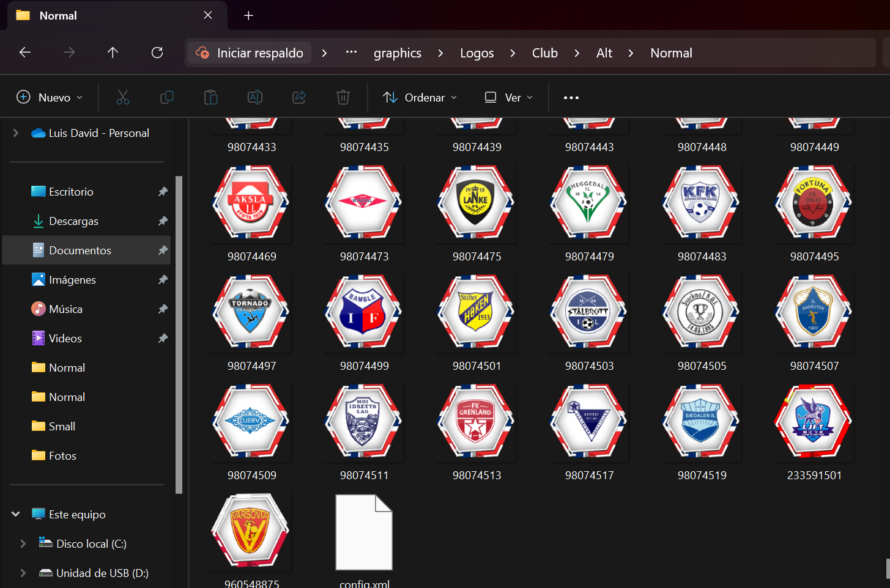890x588 pixels.
Task: Select the Heggedal logo file 98074479
Action: pos(588,202)
